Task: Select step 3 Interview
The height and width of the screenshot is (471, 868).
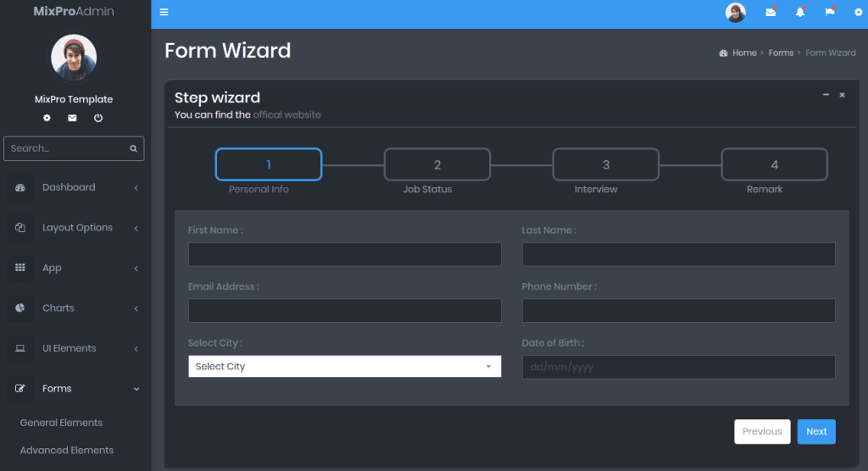Action: (605, 164)
